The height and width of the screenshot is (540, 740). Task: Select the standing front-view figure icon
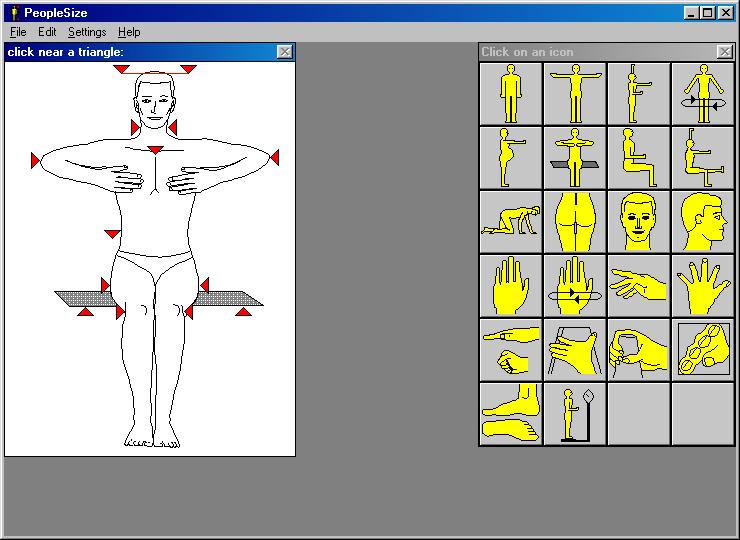click(511, 94)
